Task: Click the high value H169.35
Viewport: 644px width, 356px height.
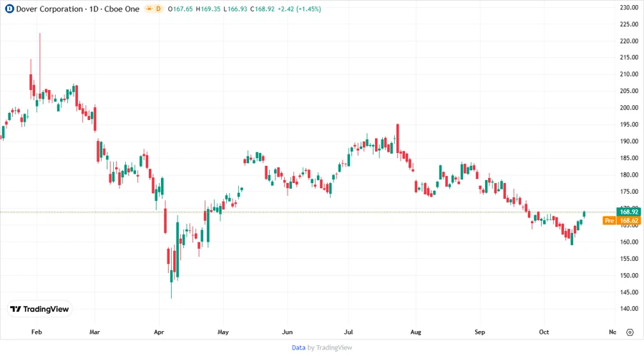Action: pyautogui.click(x=208, y=9)
